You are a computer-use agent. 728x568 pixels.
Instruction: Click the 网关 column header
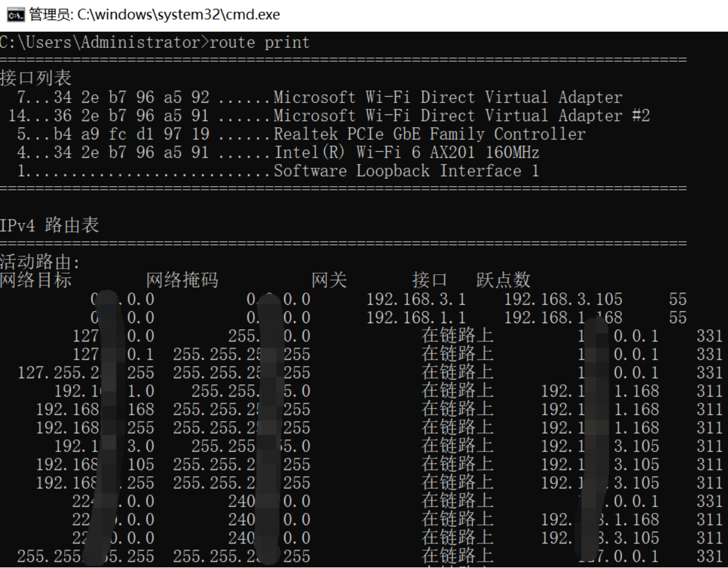pyautogui.click(x=329, y=280)
